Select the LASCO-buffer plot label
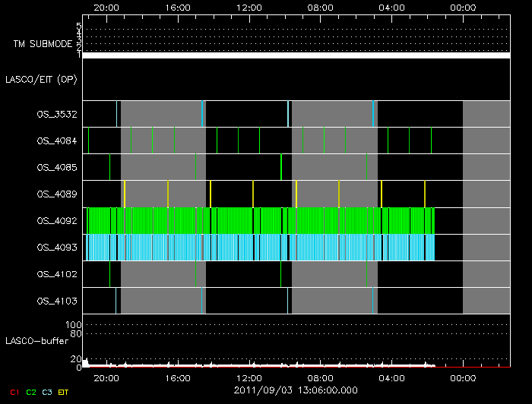 point(37,341)
